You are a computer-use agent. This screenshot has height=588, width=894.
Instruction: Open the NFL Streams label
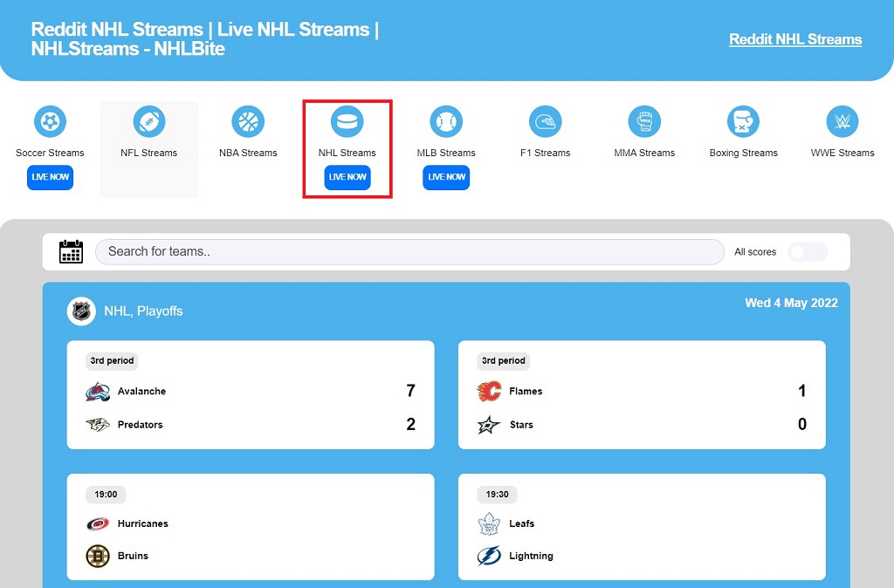148,153
